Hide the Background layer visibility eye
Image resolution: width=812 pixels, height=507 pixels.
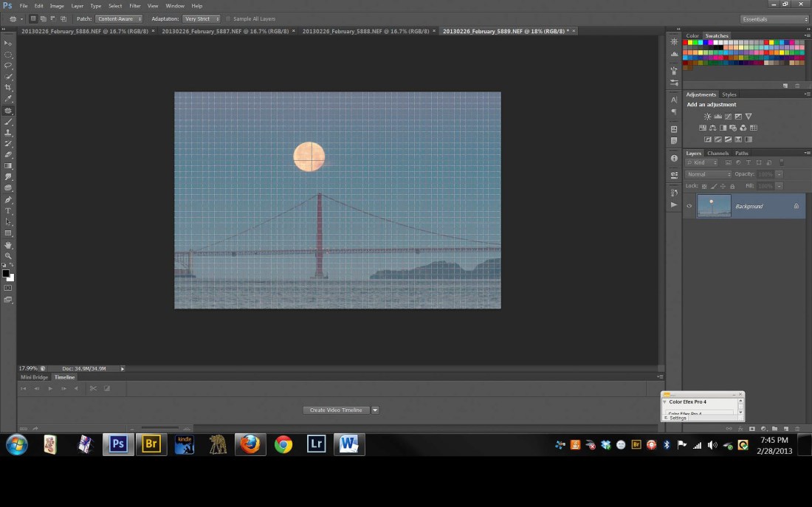coord(689,207)
